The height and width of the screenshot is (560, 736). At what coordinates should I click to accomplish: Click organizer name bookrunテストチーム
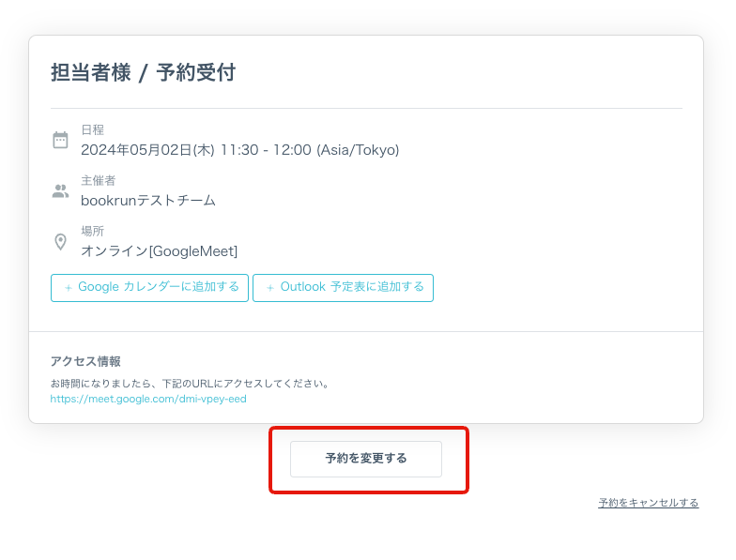pos(148,201)
